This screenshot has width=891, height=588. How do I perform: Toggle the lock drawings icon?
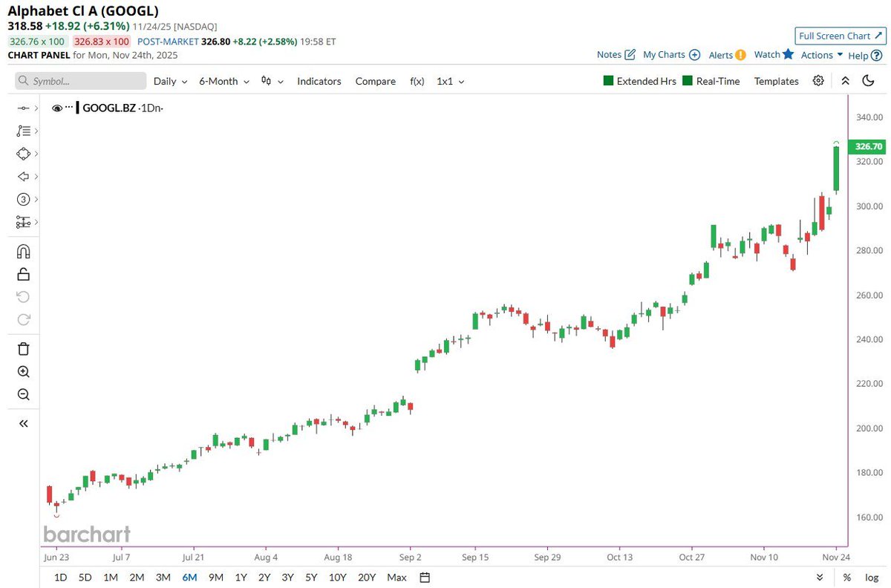tap(23, 274)
